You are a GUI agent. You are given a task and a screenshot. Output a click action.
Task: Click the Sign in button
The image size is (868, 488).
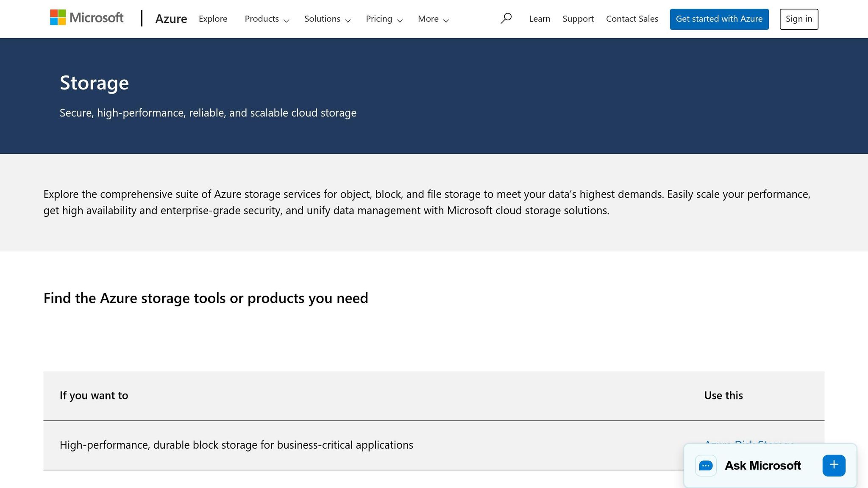click(x=798, y=19)
